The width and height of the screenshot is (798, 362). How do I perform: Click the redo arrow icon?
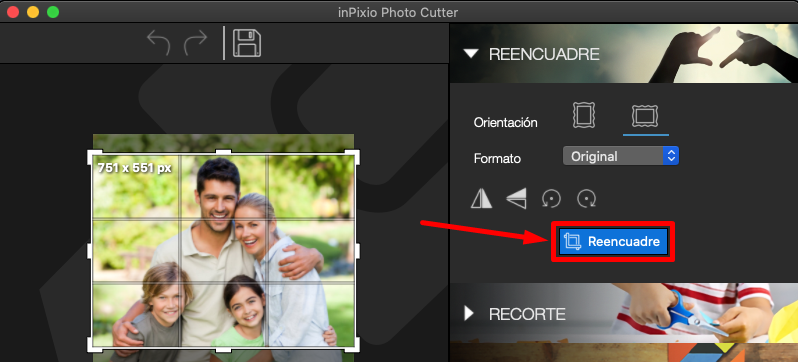[x=195, y=43]
